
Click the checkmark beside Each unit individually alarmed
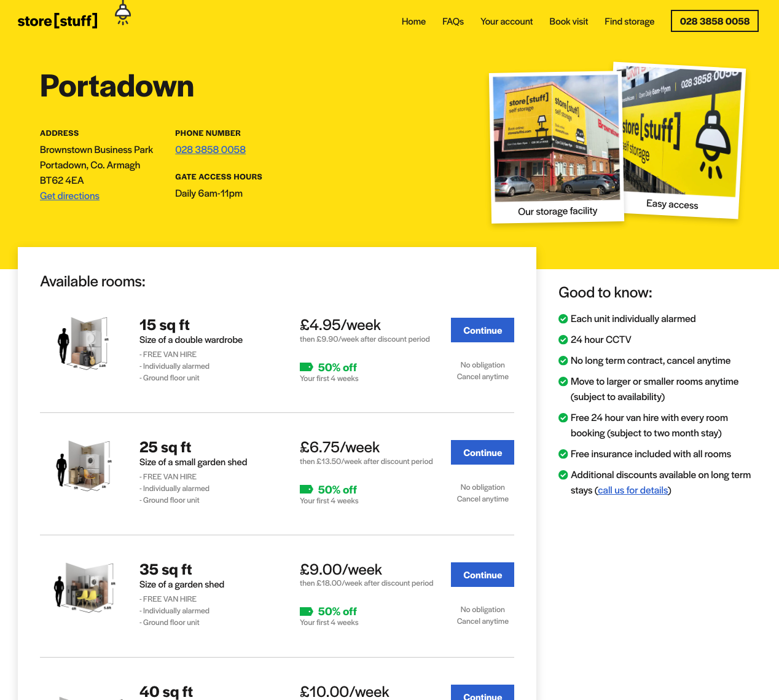pyautogui.click(x=562, y=318)
